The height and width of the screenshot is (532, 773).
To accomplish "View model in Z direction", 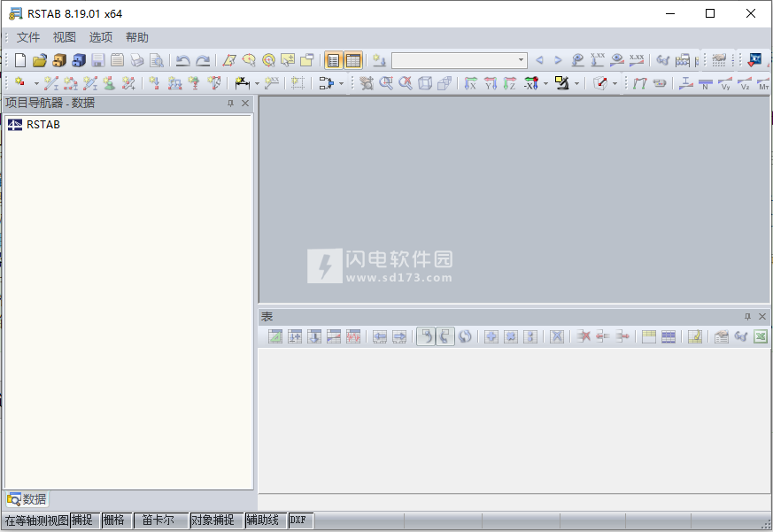I will 510,83.
